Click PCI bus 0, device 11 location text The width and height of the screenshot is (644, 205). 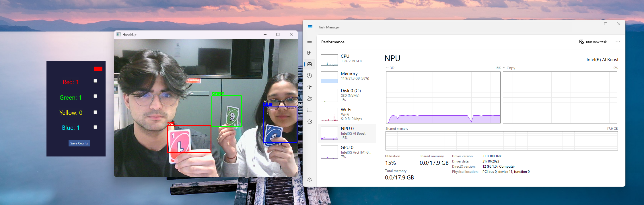[506, 172]
